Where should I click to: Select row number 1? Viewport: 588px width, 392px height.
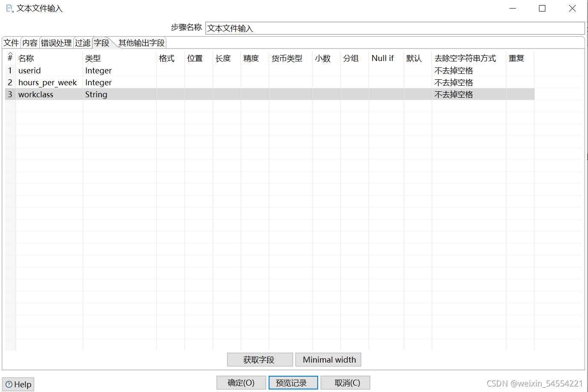tap(10, 70)
